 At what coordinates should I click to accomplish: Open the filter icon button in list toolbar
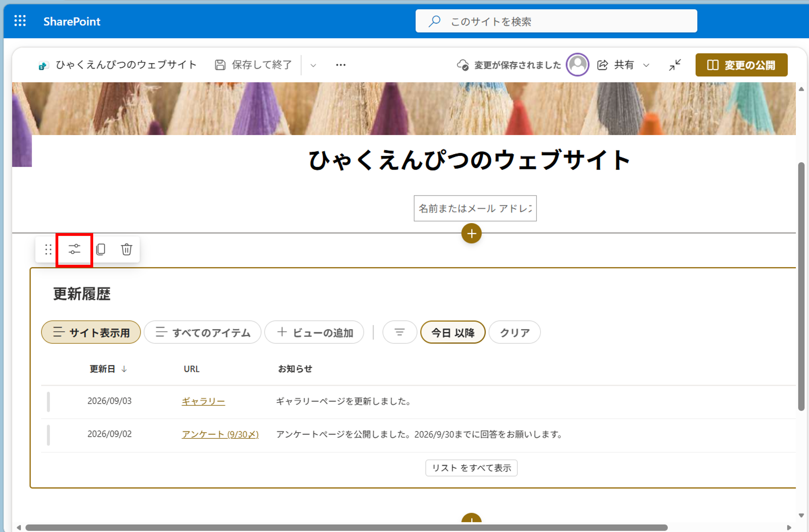click(399, 332)
